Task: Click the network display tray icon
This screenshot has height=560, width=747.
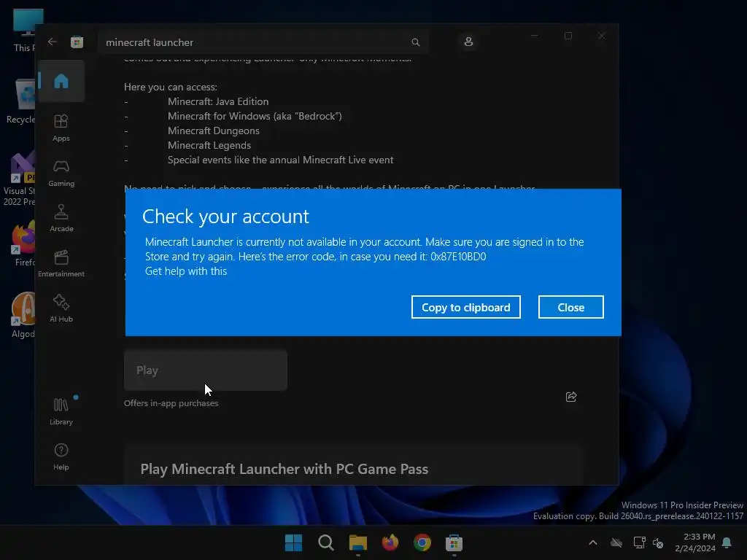Action: pyautogui.click(x=639, y=542)
